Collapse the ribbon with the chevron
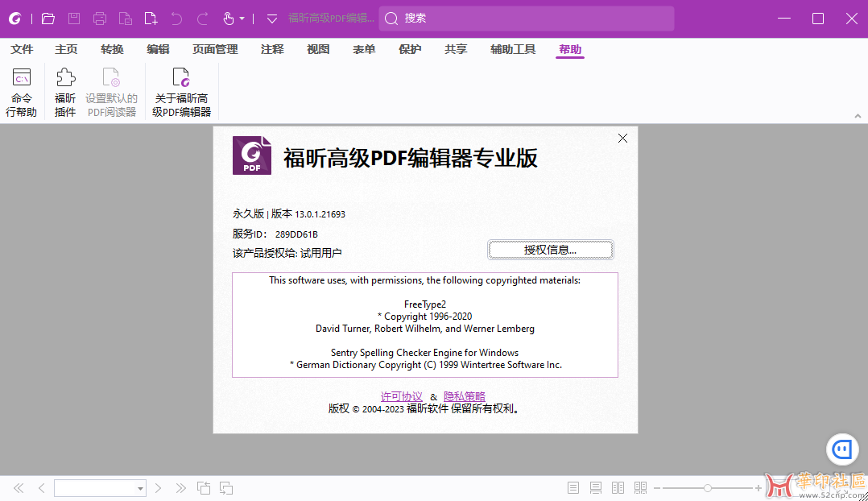Screen dimensions: 868x501 point(858,116)
